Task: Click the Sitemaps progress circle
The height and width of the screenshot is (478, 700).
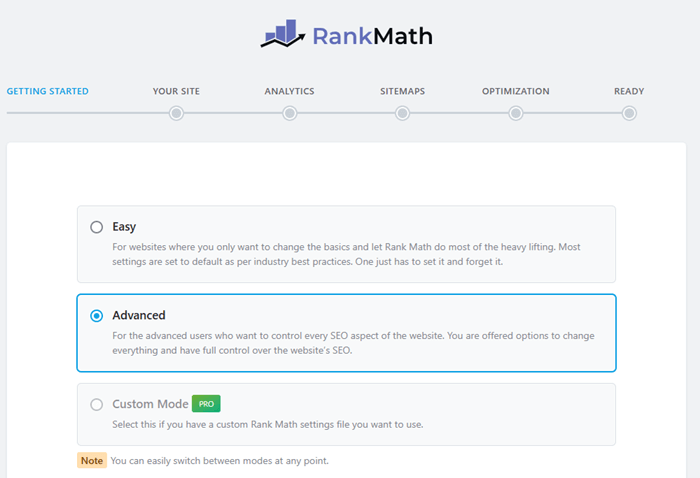Action: tap(402, 113)
